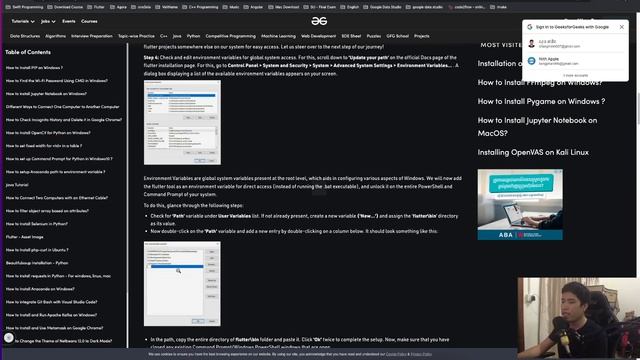Open the Events page

click(x=69, y=21)
